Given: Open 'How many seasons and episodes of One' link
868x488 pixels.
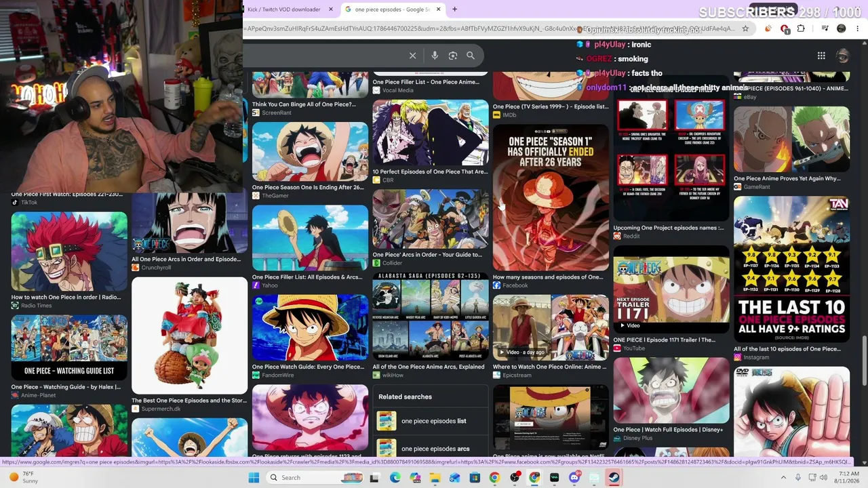Looking at the screenshot, I should [548, 277].
